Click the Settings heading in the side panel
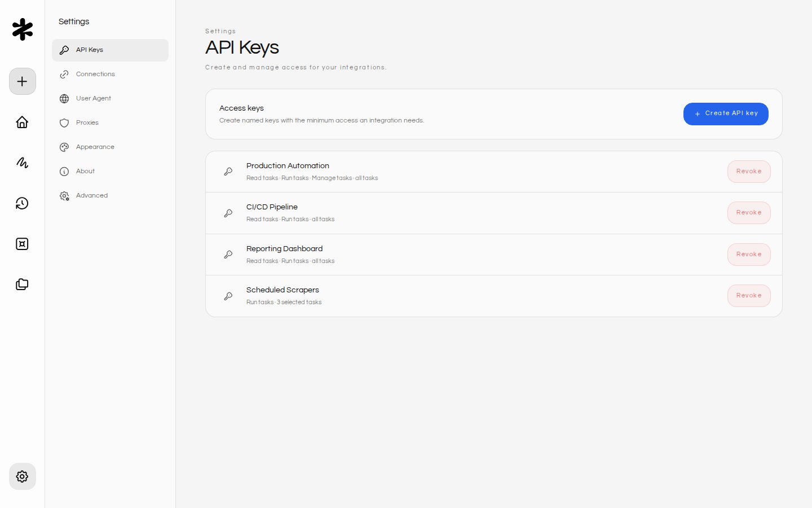Screen dimensions: 812x508 [x=74, y=21]
